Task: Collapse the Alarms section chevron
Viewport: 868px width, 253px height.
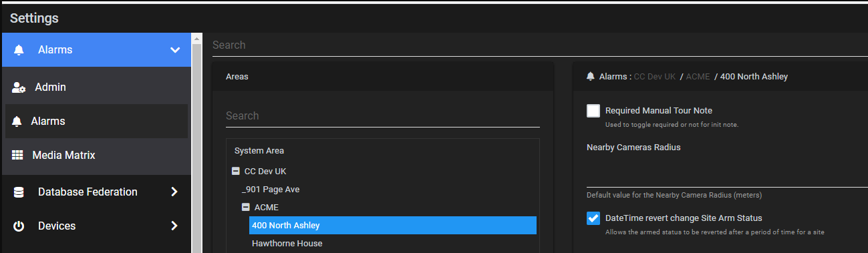Action: [175, 50]
